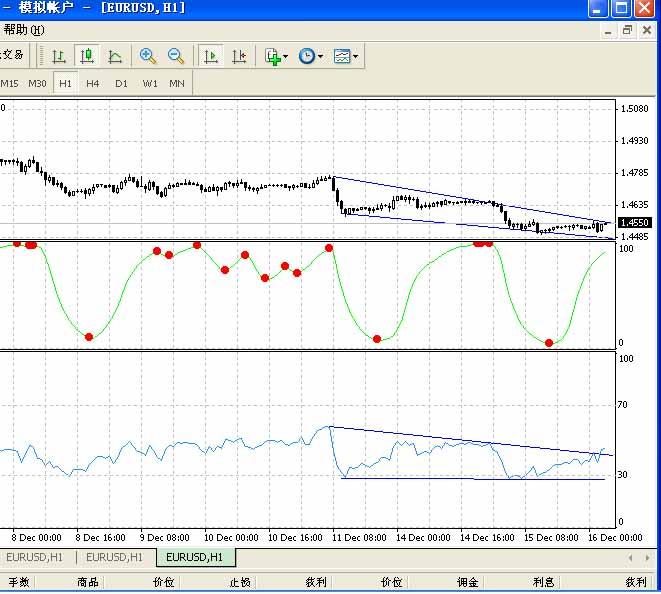
Task: Click the 11 Dec 08:00 time label
Action: tap(359, 538)
